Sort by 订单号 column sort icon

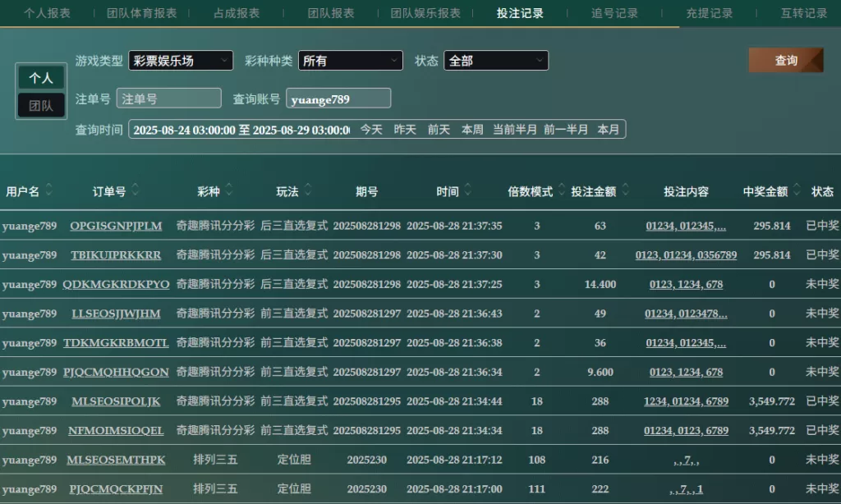(136, 190)
